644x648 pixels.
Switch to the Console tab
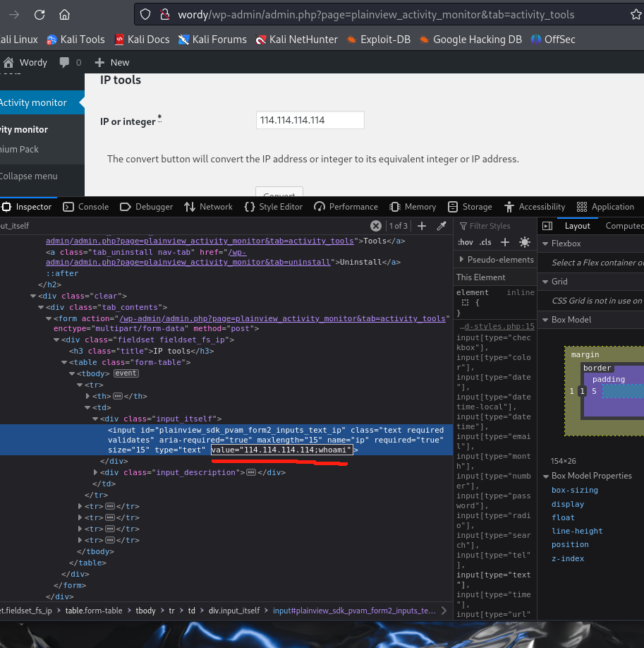click(x=86, y=207)
